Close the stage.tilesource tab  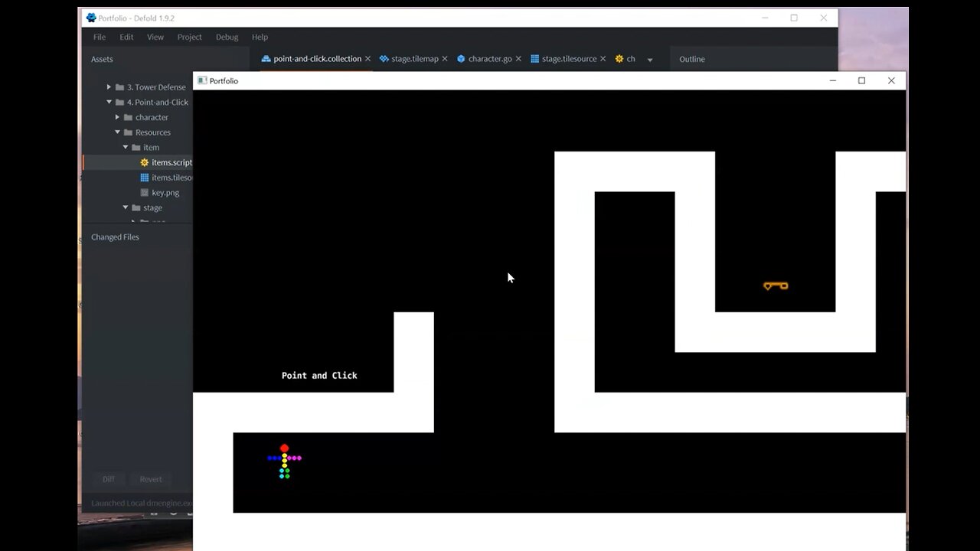(603, 59)
